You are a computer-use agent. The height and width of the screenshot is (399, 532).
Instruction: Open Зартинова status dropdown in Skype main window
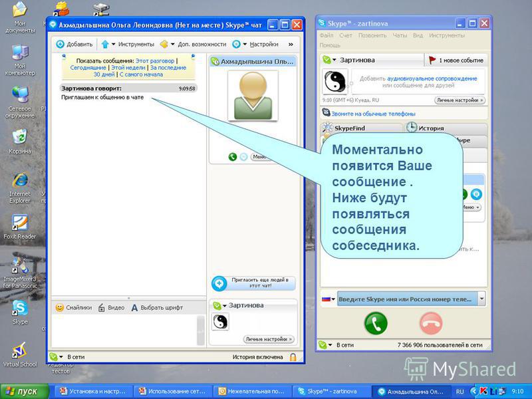point(329,60)
